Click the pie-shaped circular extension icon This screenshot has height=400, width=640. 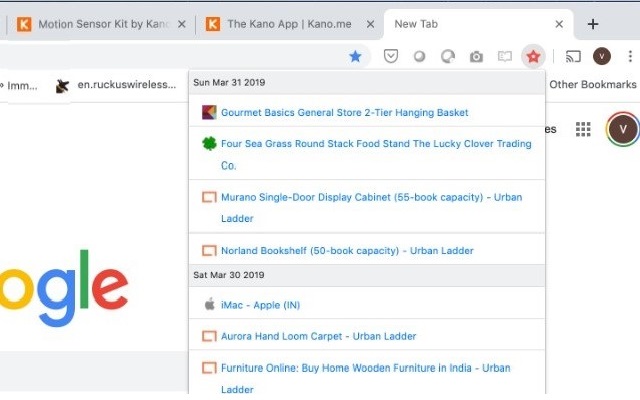tap(447, 56)
